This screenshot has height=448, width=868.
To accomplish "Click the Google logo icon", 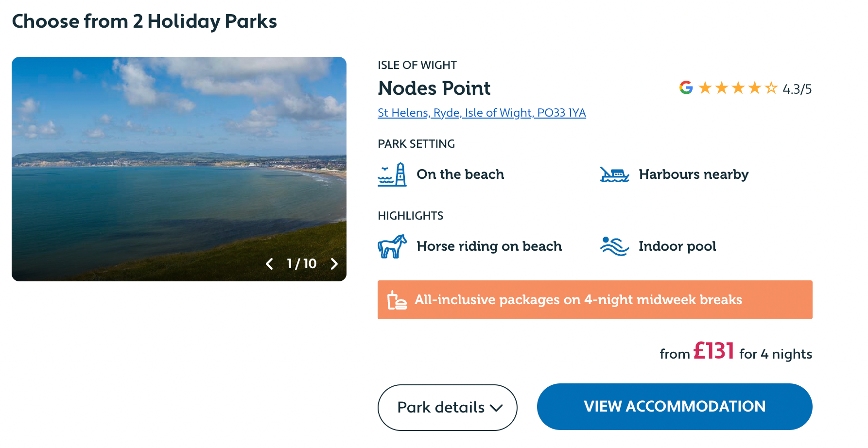I will coord(686,88).
